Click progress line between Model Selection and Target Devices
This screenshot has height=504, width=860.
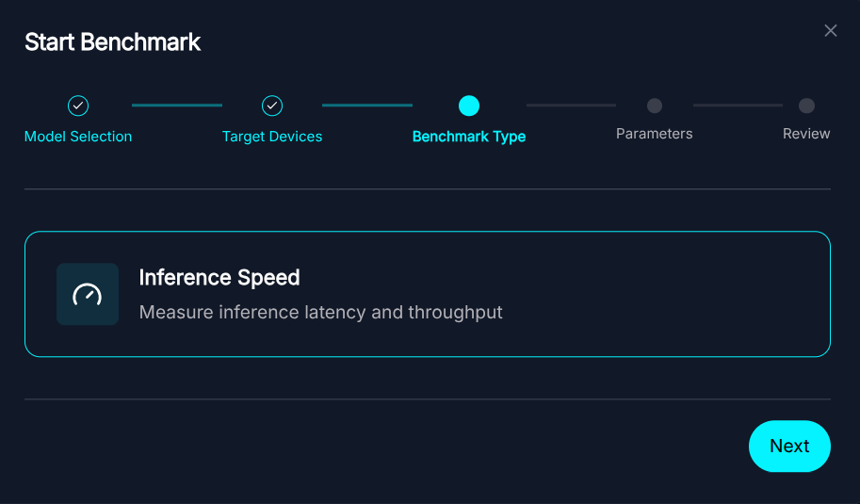(177, 106)
